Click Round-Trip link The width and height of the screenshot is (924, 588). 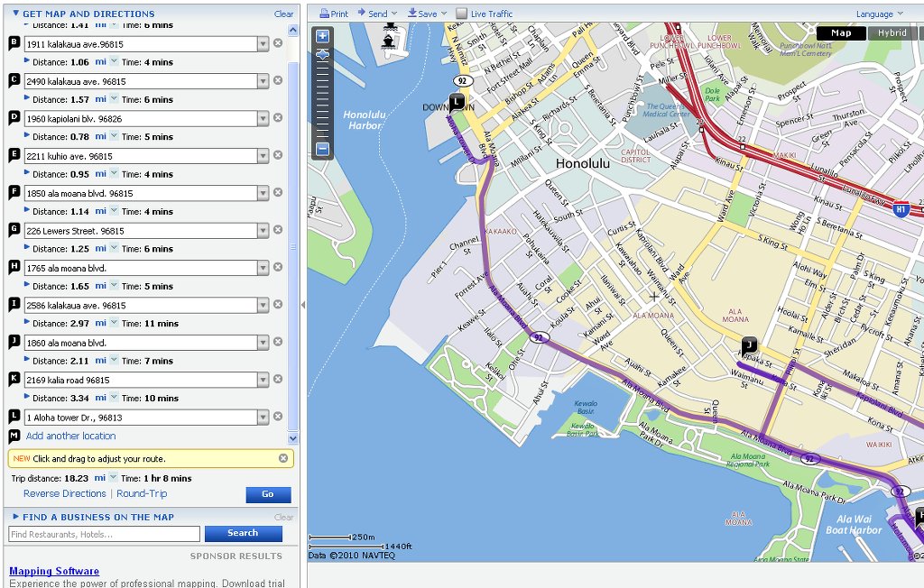point(142,493)
